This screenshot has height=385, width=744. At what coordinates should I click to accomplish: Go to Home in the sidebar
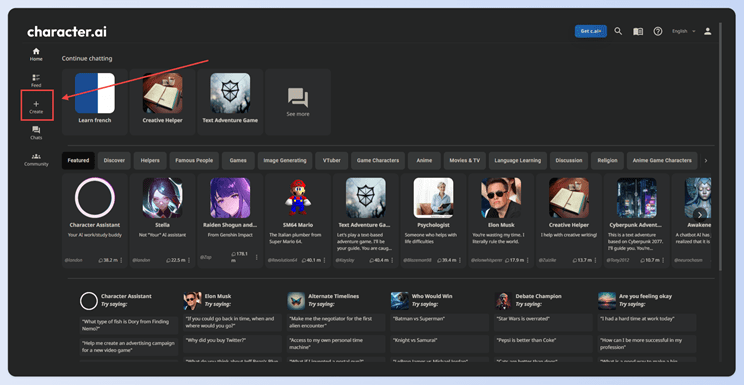click(36, 55)
